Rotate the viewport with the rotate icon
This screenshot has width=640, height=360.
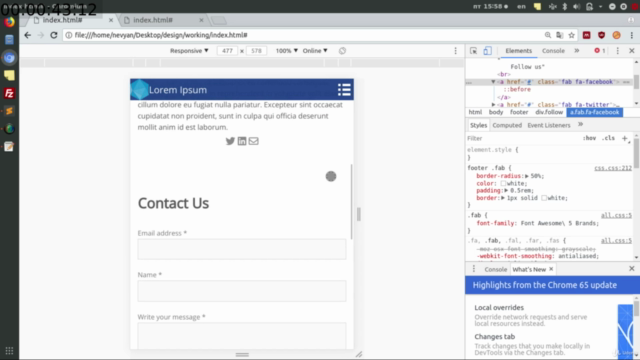pos(342,51)
